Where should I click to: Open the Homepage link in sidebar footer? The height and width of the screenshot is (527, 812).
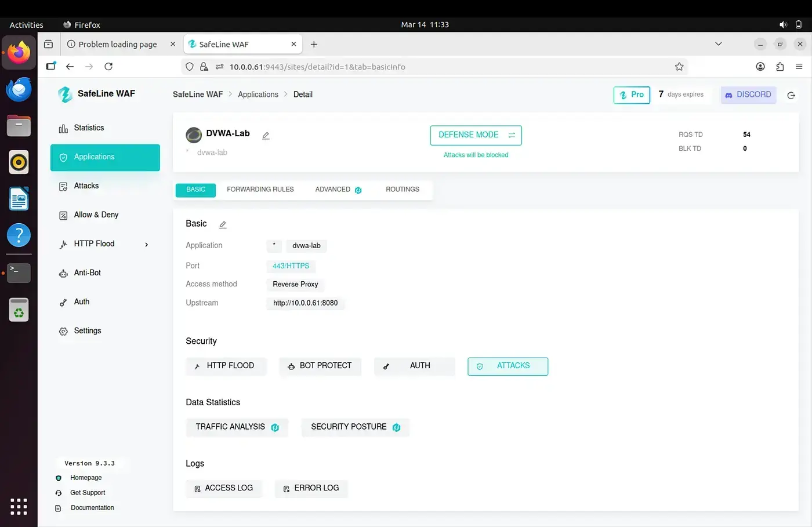(86, 478)
